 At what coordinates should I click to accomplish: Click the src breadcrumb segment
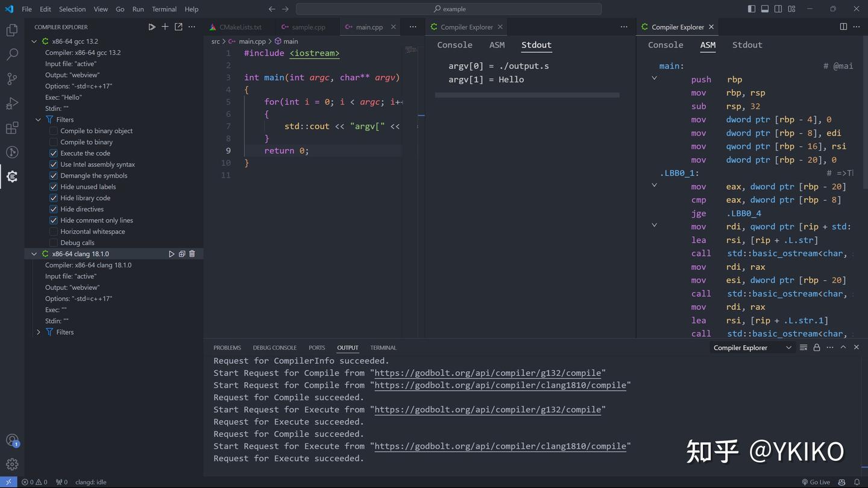216,42
